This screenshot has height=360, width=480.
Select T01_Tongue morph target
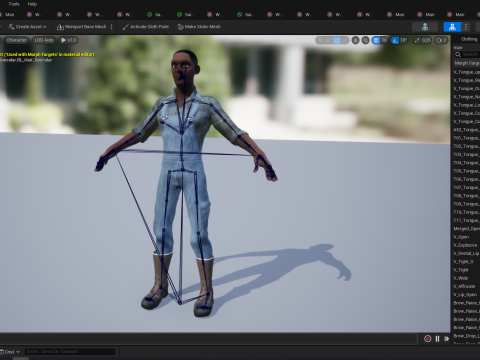pos(466,138)
